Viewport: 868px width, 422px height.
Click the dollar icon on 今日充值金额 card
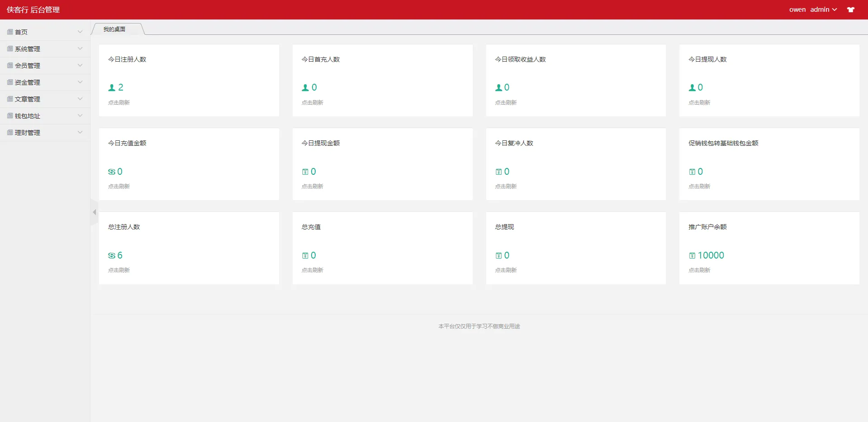coord(111,171)
